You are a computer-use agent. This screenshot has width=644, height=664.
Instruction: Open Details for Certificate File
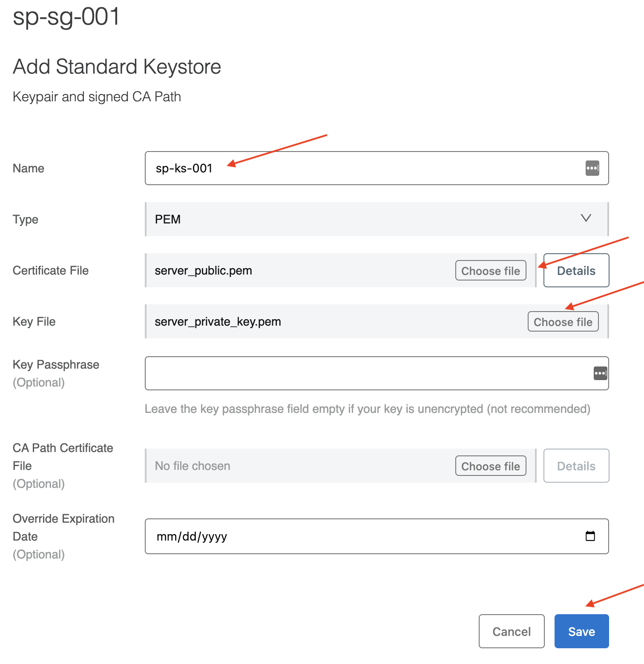point(576,270)
